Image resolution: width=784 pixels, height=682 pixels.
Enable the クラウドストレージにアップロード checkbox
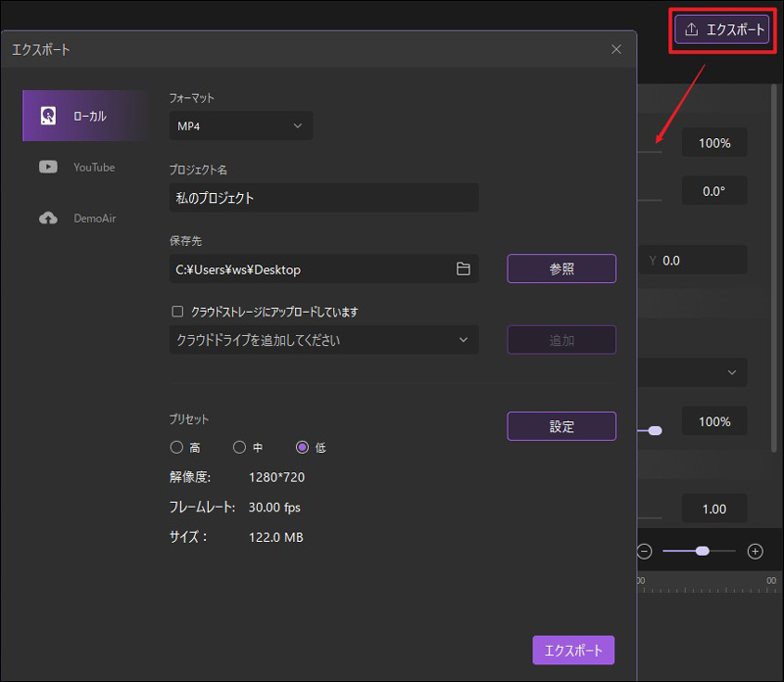(x=177, y=312)
